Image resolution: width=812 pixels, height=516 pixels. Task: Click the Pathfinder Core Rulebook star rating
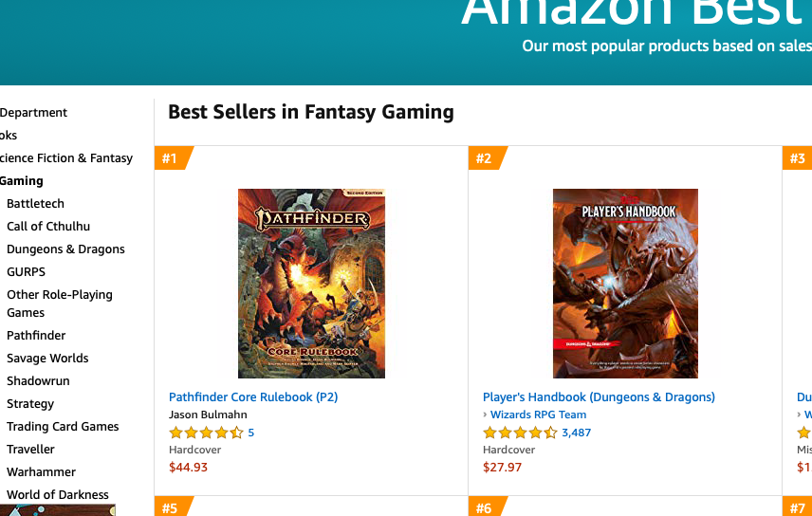click(206, 433)
